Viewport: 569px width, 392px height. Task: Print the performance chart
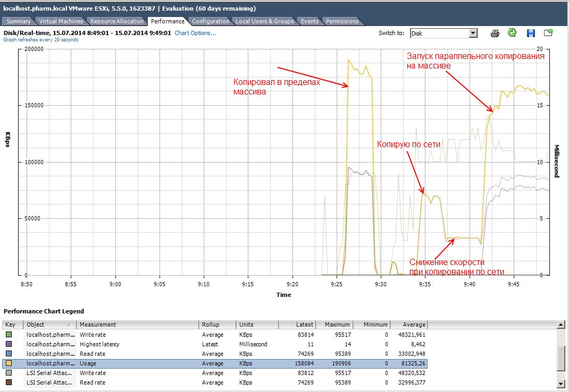click(x=495, y=33)
